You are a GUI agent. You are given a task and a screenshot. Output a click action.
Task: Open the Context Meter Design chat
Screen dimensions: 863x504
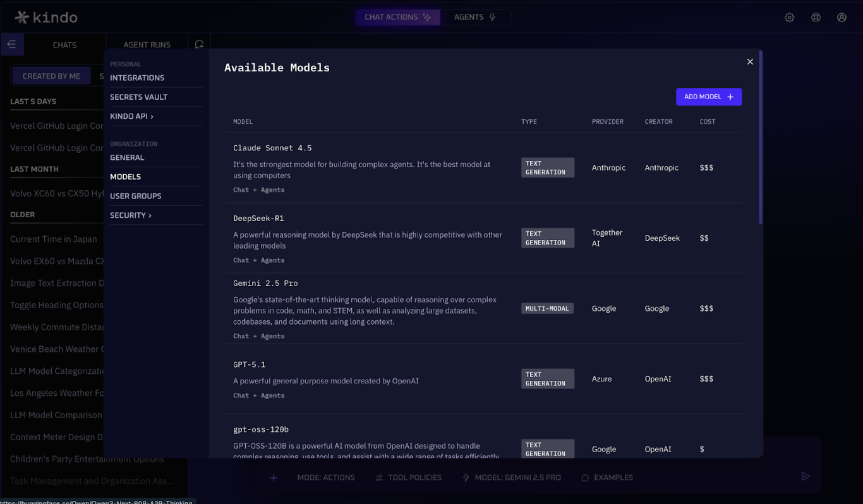(x=57, y=437)
